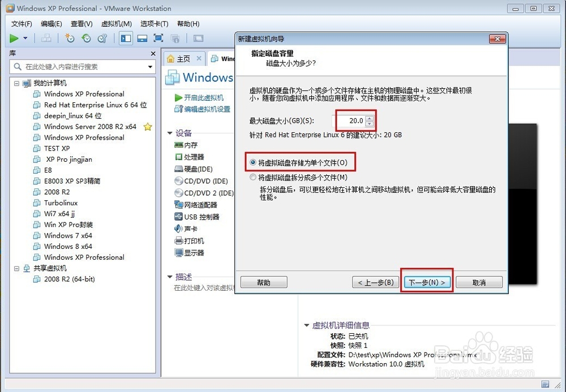Toggle favorite star on Windows Server 2008
566x392 pixels.
coord(148,127)
